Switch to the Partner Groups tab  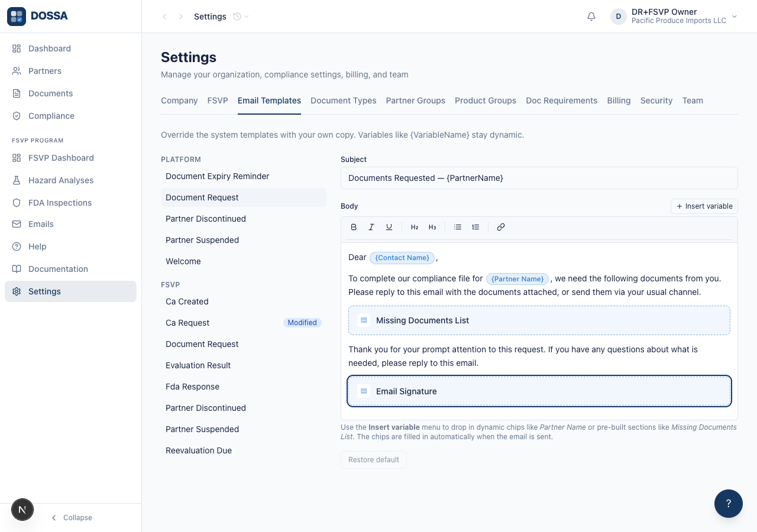coord(416,100)
